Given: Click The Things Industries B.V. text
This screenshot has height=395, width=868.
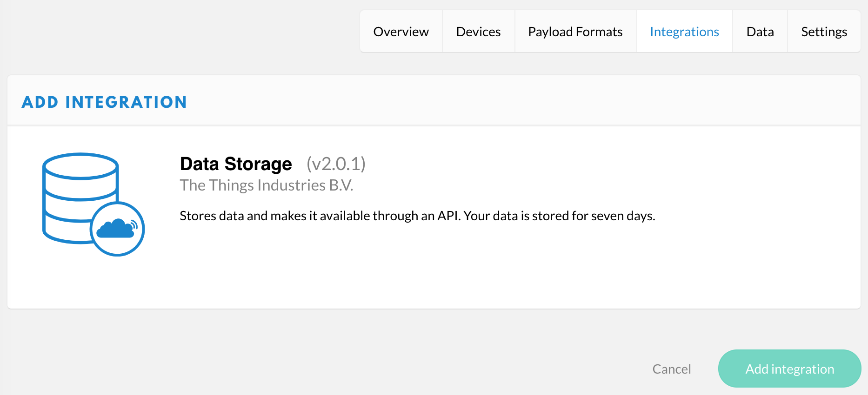Looking at the screenshot, I should tap(267, 185).
